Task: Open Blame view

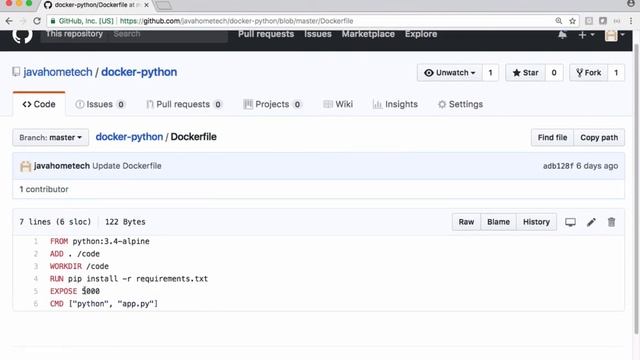Action: pos(498,222)
